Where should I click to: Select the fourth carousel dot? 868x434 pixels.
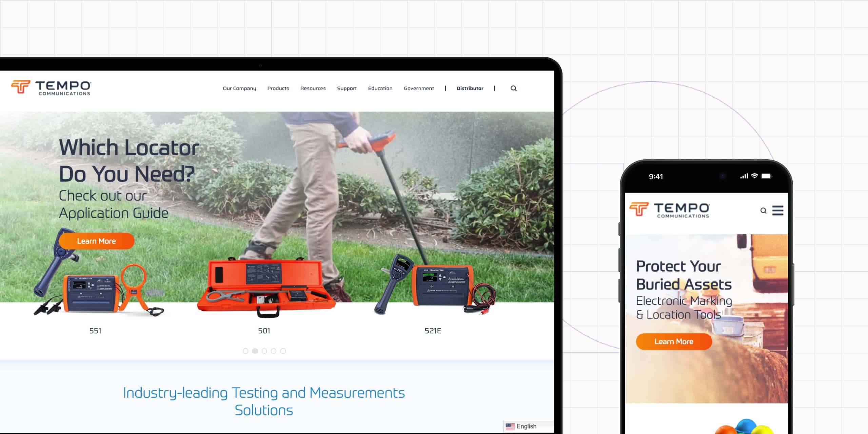(x=274, y=351)
